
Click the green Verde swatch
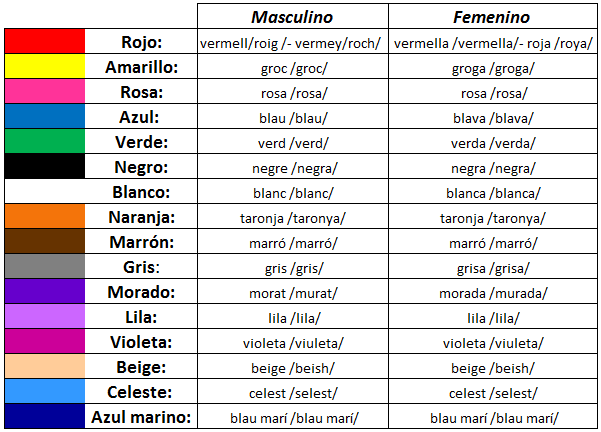coord(44,142)
